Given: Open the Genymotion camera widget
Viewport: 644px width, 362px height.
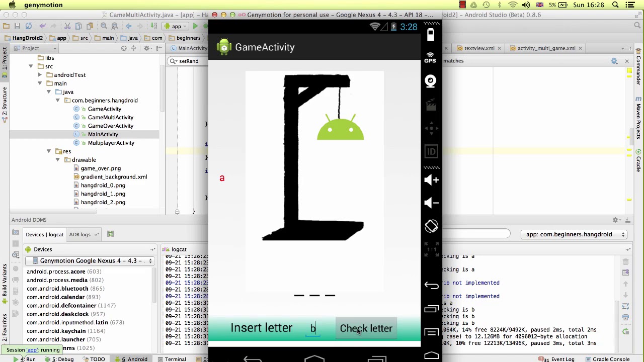Looking at the screenshot, I should click(x=431, y=81).
